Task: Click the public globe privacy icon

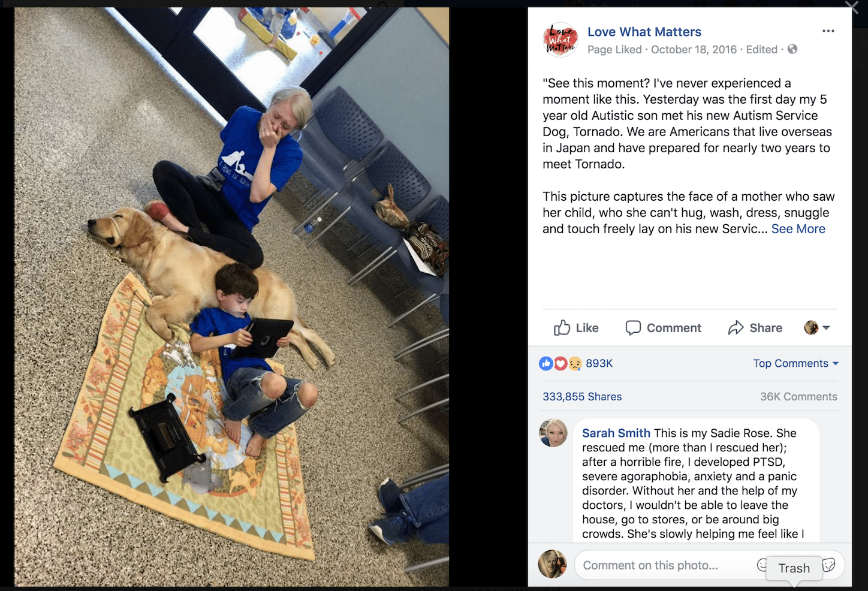Action: point(792,49)
